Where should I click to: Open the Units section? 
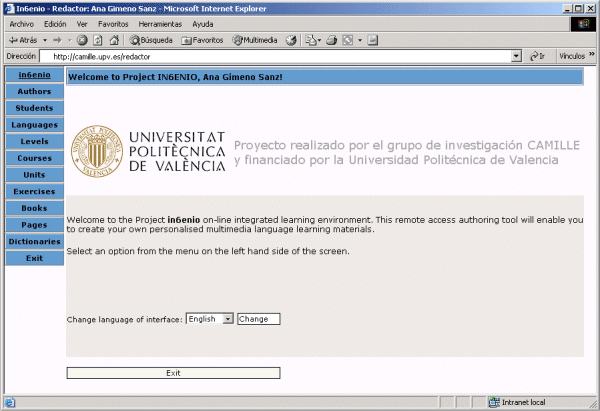coord(34,175)
